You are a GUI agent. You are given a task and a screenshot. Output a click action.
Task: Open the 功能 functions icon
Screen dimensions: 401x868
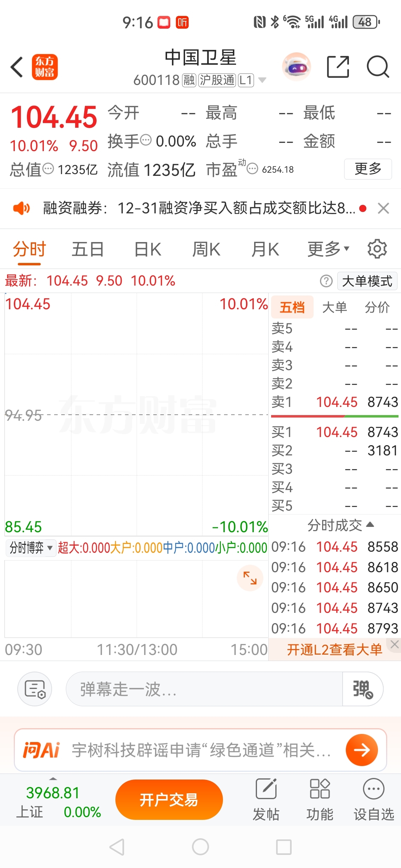(320, 799)
